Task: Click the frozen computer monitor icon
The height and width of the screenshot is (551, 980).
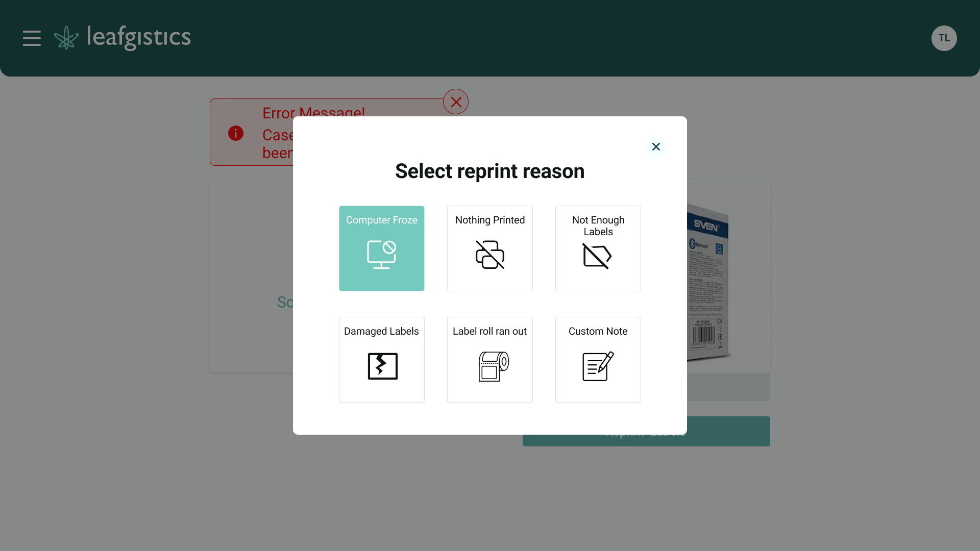Action: (382, 255)
